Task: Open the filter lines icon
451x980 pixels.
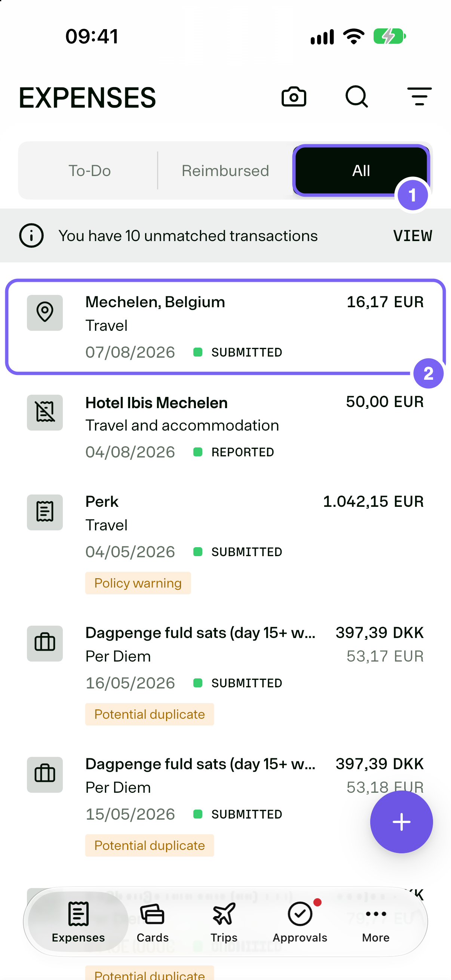Action: pyautogui.click(x=420, y=96)
